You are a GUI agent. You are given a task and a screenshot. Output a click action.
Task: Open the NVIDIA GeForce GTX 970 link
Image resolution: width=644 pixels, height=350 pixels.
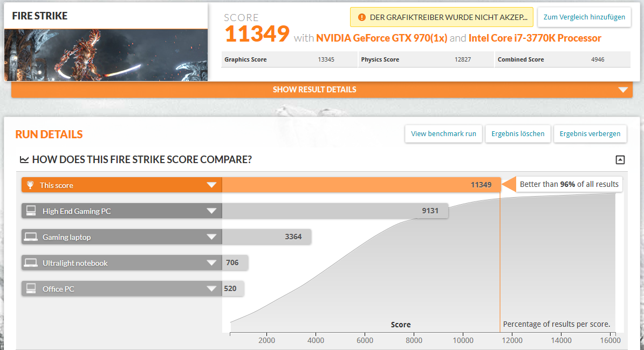(x=381, y=38)
